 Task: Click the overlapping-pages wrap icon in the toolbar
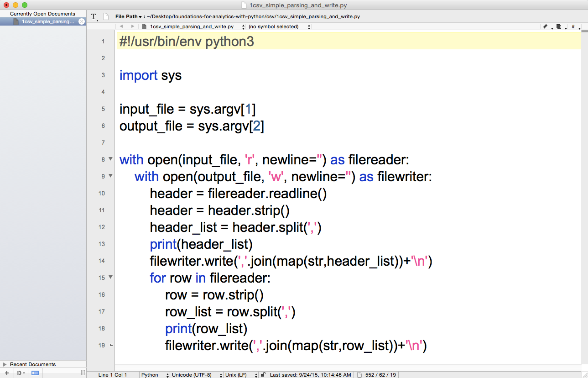pos(558,26)
